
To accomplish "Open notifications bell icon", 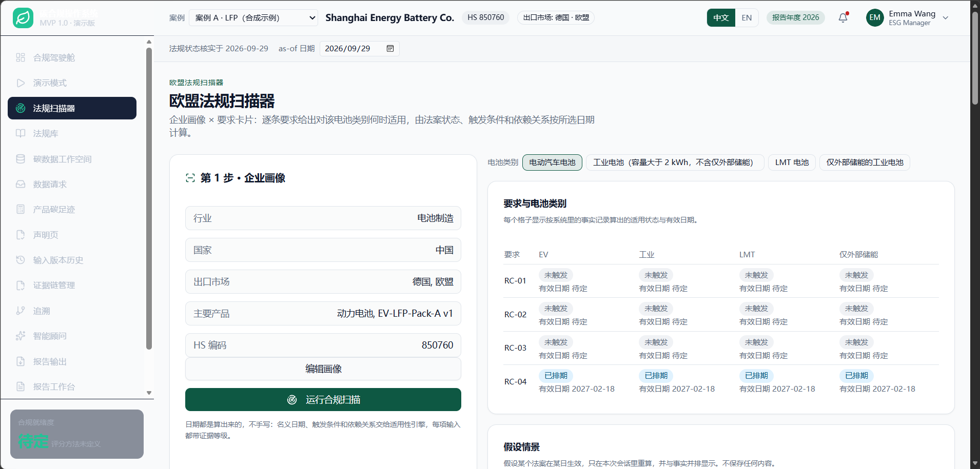I will tap(843, 17).
